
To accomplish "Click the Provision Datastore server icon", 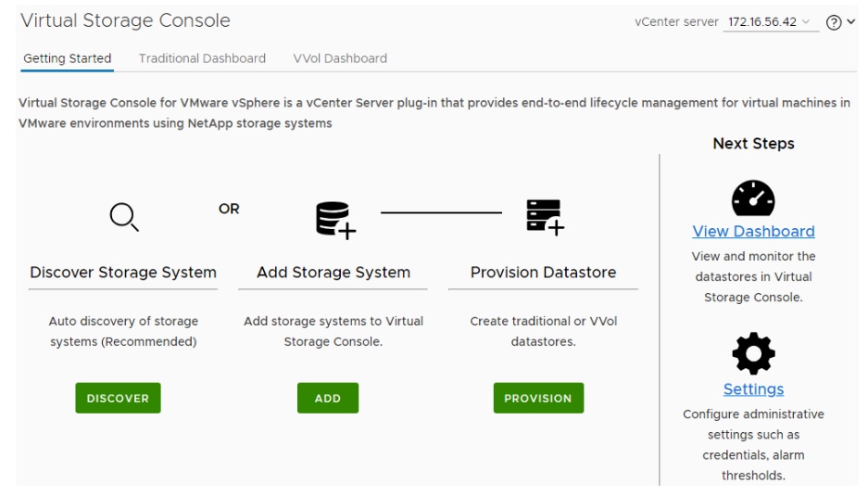I will pyautogui.click(x=543, y=218).
